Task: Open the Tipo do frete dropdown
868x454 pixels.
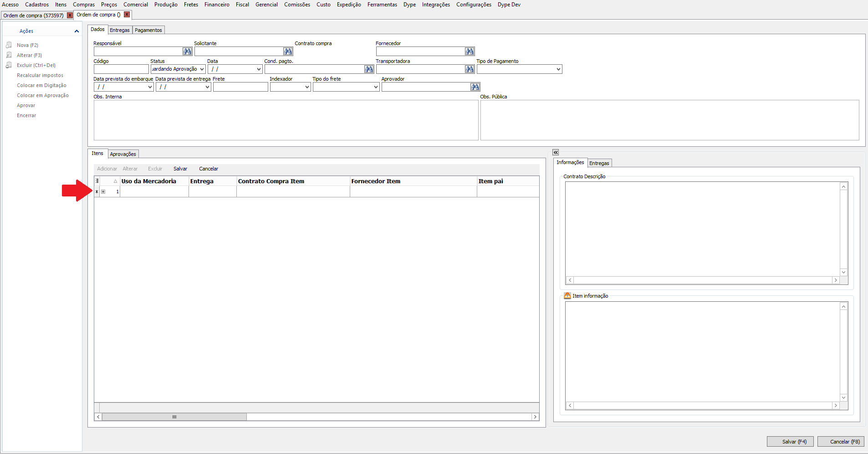Action: coord(376,87)
